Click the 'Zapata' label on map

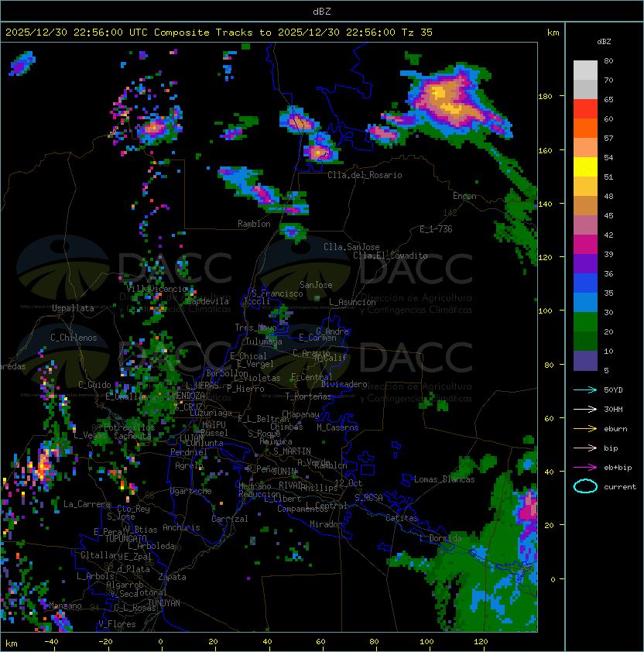172,577
